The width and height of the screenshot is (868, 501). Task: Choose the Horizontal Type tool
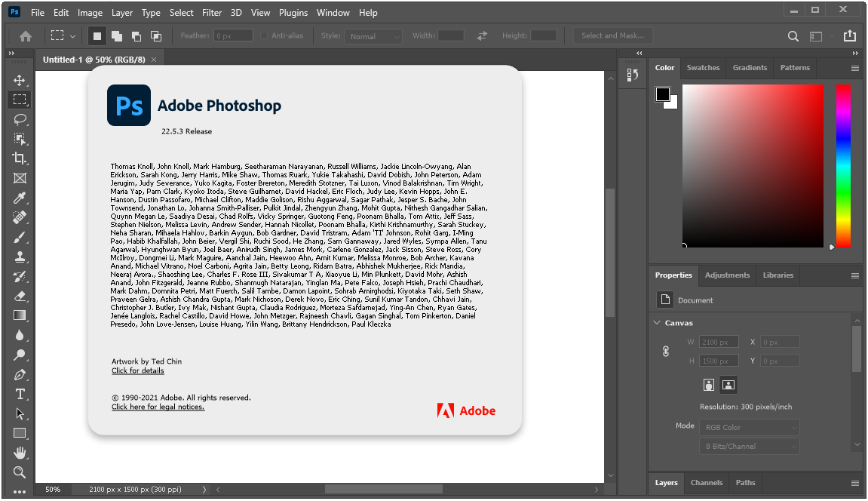click(x=20, y=394)
